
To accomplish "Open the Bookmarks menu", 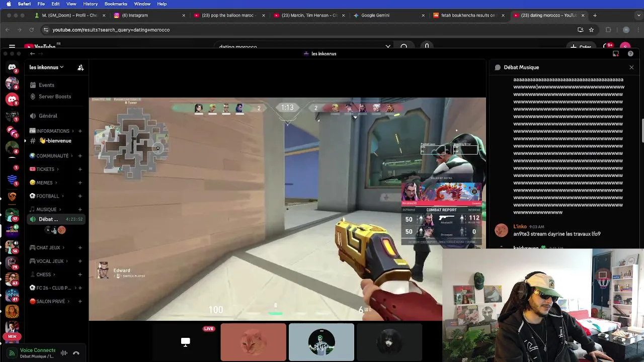I will (x=116, y=4).
